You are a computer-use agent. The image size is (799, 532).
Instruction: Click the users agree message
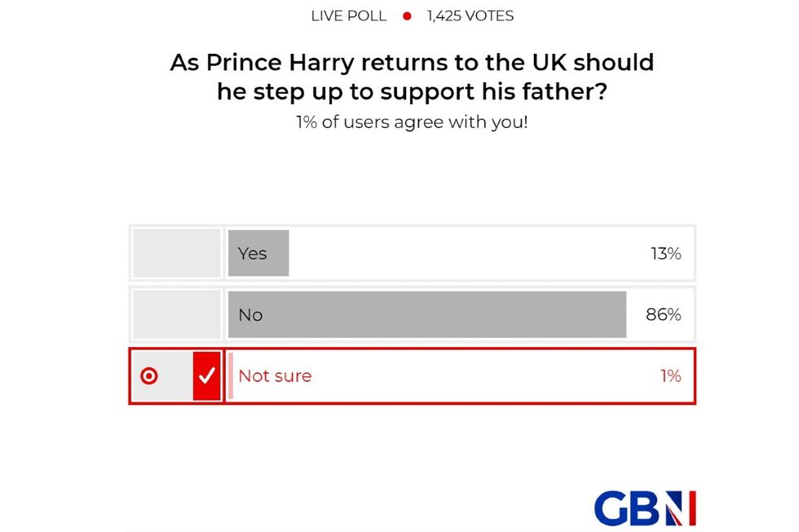click(x=412, y=122)
